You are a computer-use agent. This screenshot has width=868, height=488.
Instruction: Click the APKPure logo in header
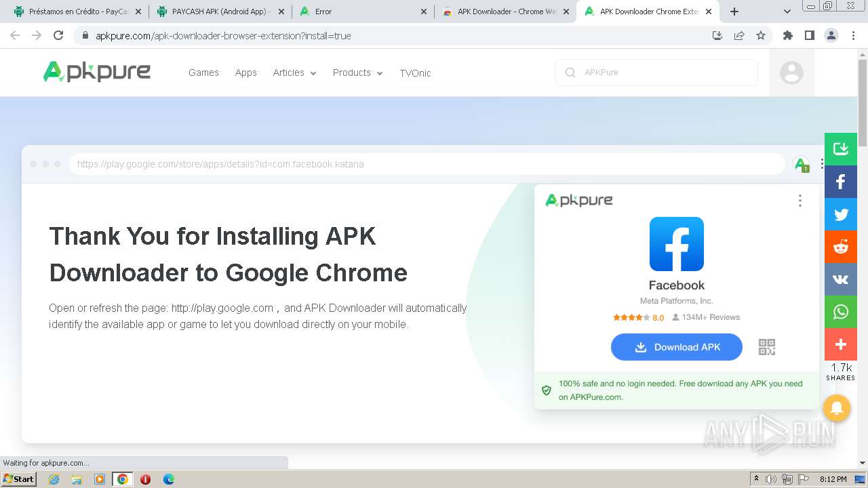[97, 72]
